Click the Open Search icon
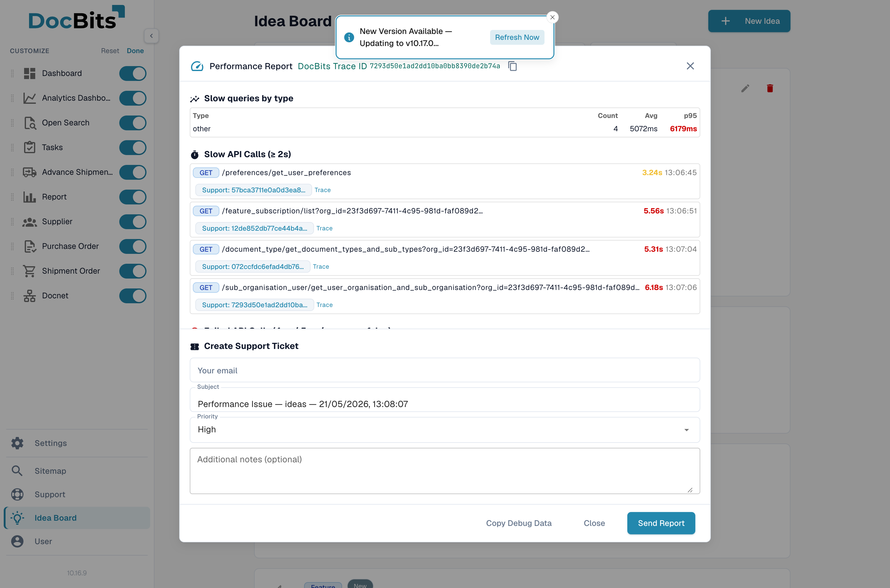890x588 pixels. click(30, 123)
